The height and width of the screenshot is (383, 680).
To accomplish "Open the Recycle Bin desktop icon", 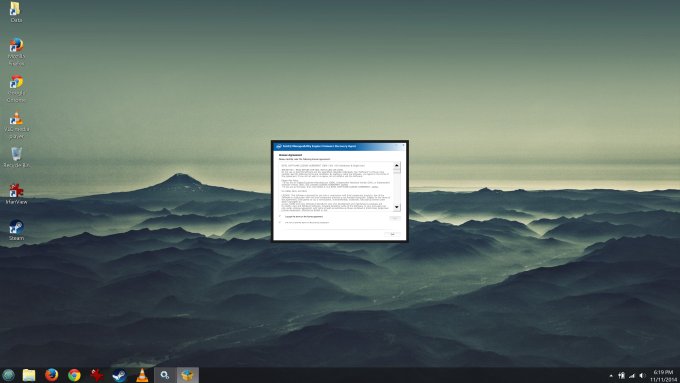I will click(16, 157).
